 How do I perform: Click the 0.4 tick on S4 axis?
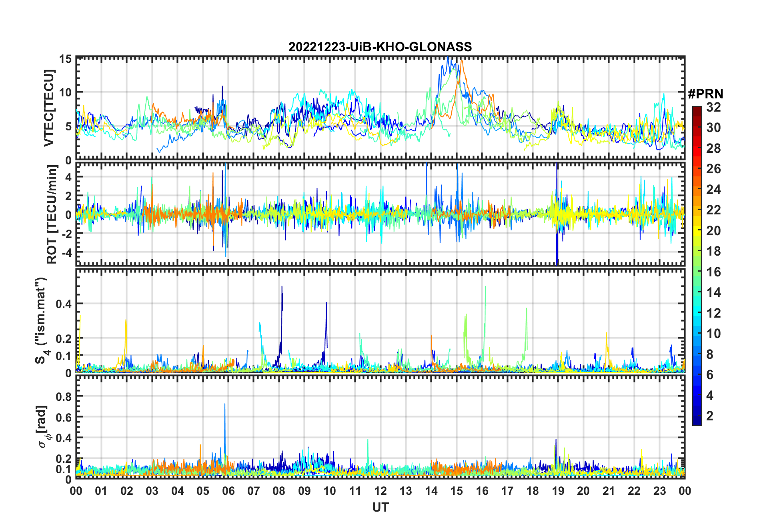click(64, 304)
